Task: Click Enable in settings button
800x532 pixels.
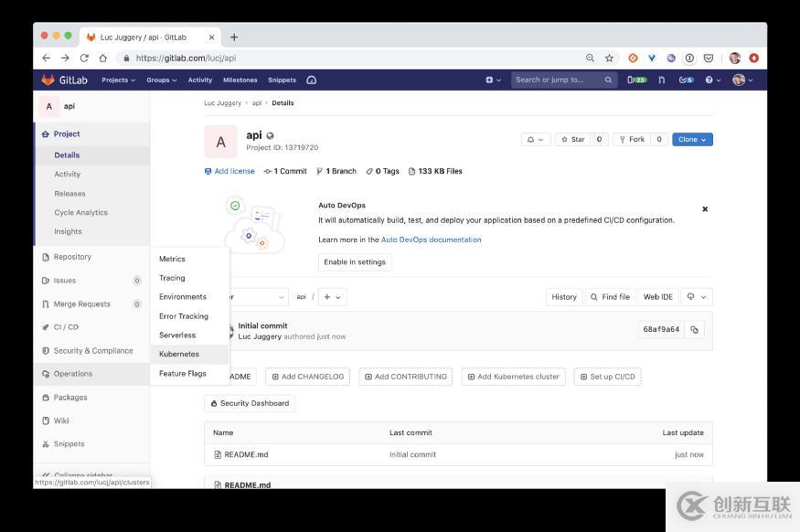Action: (355, 262)
